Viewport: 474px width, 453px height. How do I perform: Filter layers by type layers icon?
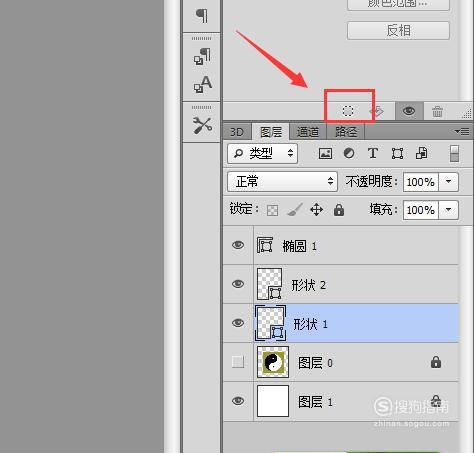click(373, 153)
